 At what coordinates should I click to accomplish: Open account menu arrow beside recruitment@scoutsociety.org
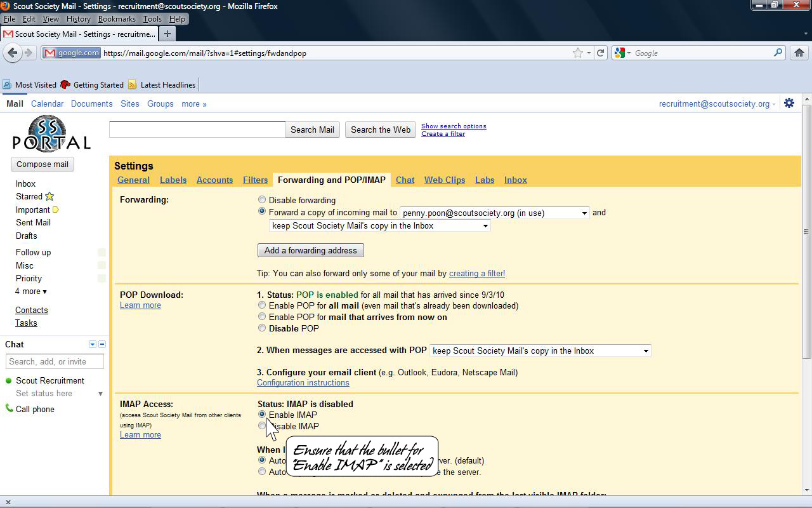(x=774, y=104)
